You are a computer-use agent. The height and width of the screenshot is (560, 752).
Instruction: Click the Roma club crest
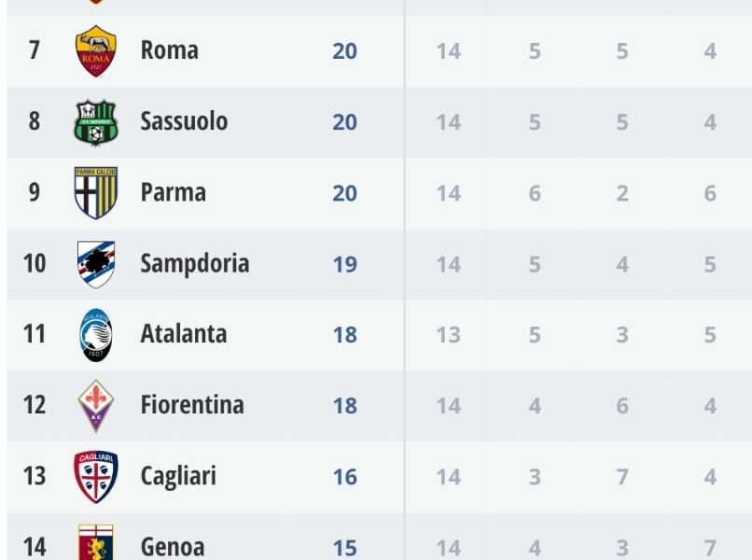[x=96, y=50]
